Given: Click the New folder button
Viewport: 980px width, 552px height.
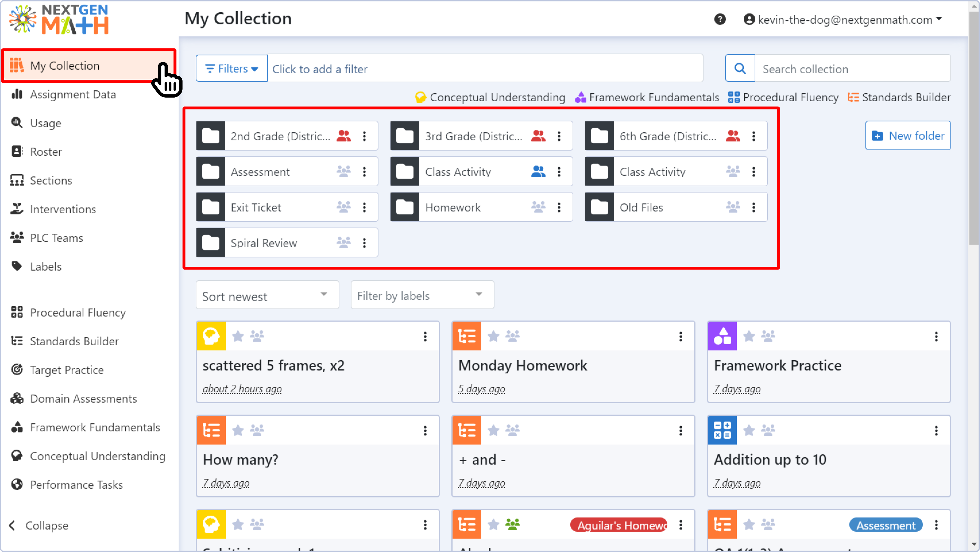Looking at the screenshot, I should point(908,135).
